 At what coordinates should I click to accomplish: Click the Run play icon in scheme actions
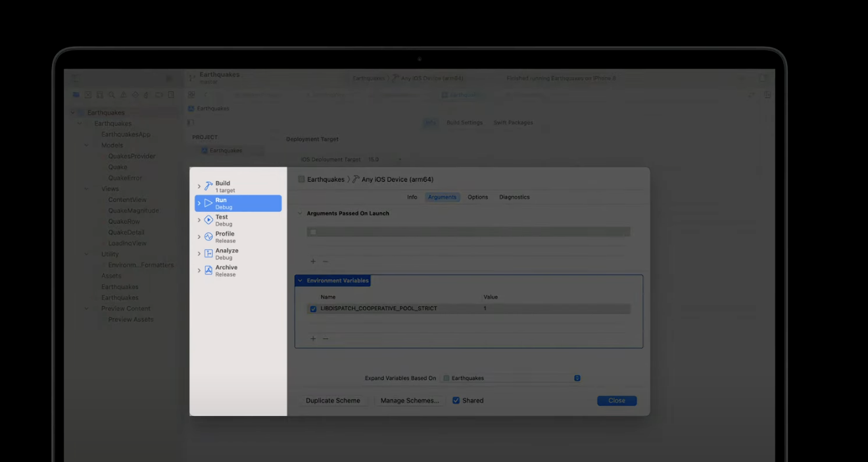click(208, 203)
